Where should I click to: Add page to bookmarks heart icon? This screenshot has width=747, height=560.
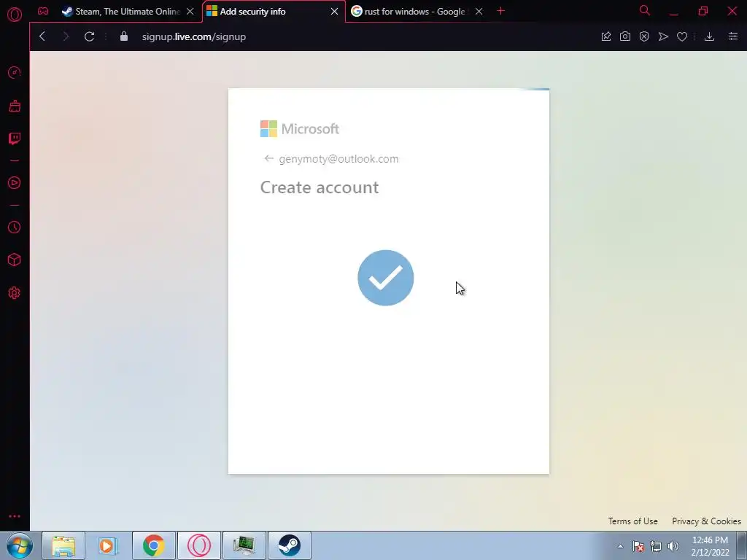click(x=682, y=36)
